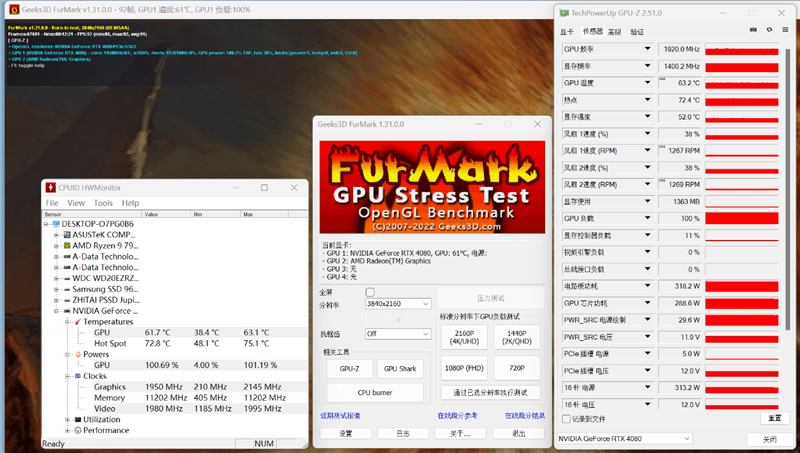Open the GPU 负载 sensor dropdown arrow

pyautogui.click(x=647, y=218)
